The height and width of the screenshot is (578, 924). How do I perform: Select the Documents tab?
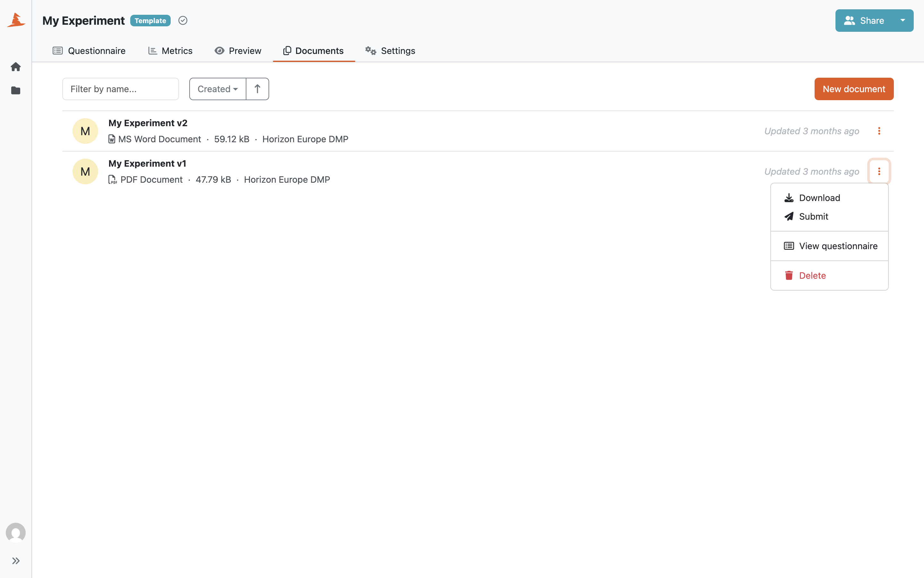tap(313, 51)
